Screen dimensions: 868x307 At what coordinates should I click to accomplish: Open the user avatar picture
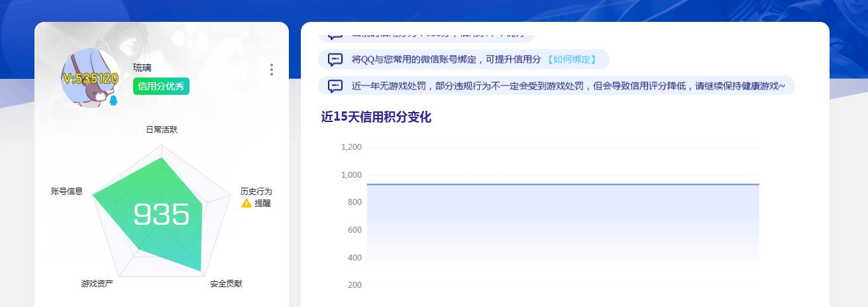point(90,78)
